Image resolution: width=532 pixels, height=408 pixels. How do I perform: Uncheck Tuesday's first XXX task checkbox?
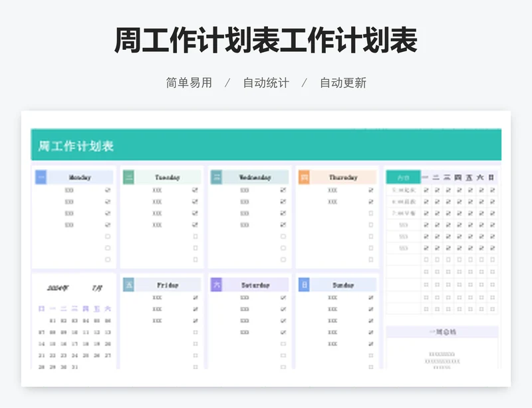tap(195, 190)
